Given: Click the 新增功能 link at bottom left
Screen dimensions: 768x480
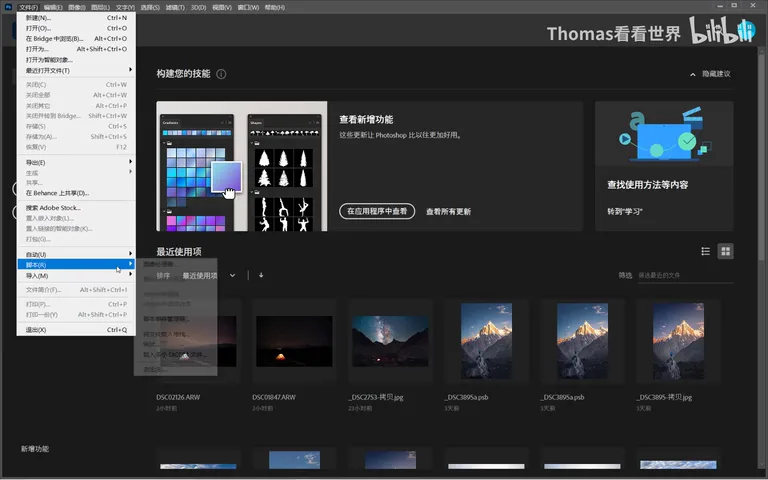Looking at the screenshot, I should [x=35, y=449].
